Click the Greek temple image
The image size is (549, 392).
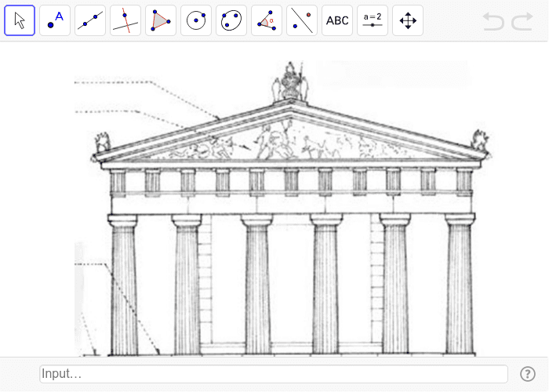click(284, 209)
